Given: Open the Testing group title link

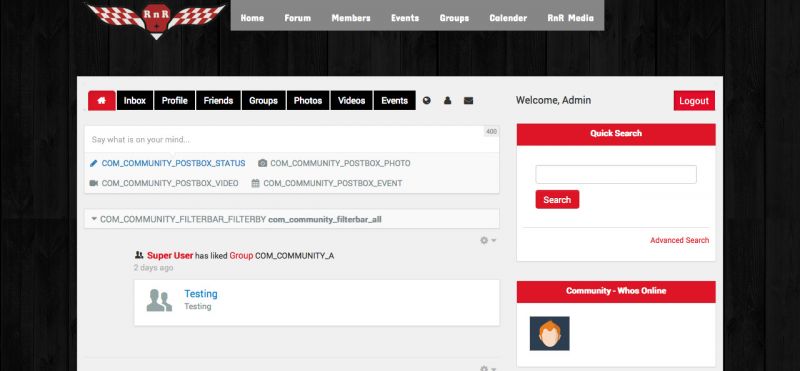Looking at the screenshot, I should coord(201,294).
